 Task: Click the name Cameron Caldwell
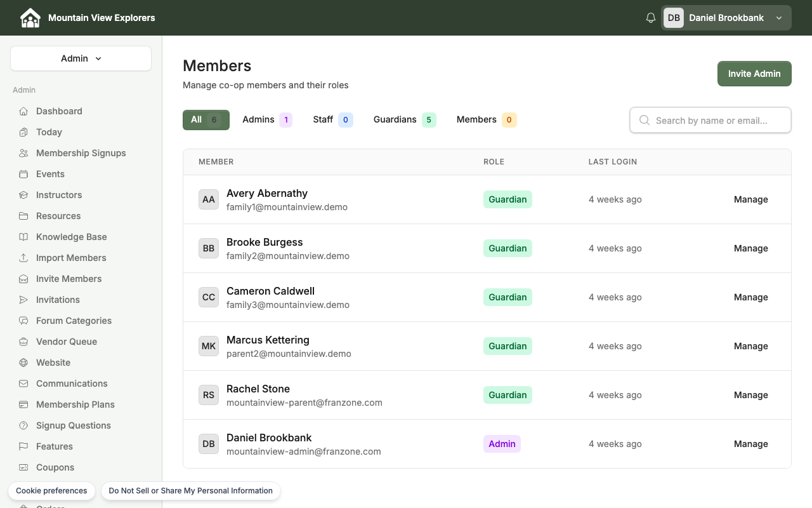270,291
